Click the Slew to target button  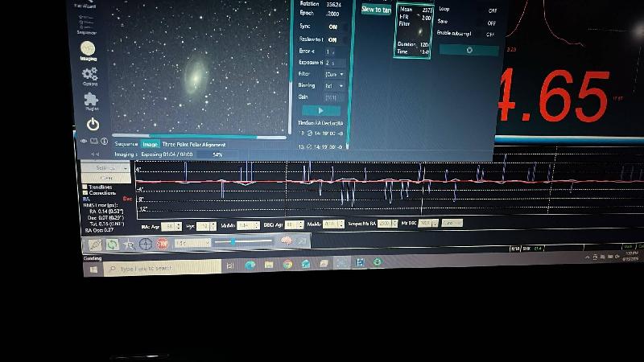[x=376, y=10]
